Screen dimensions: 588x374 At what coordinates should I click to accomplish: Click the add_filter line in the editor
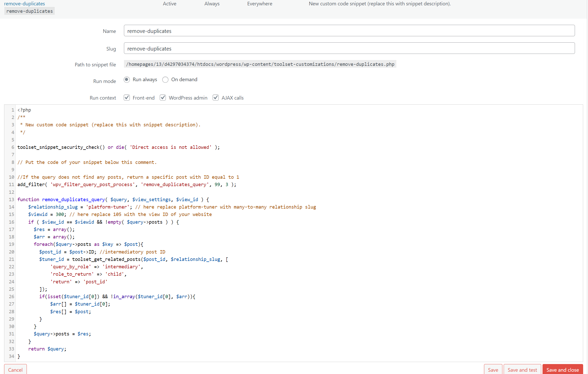tap(127, 185)
